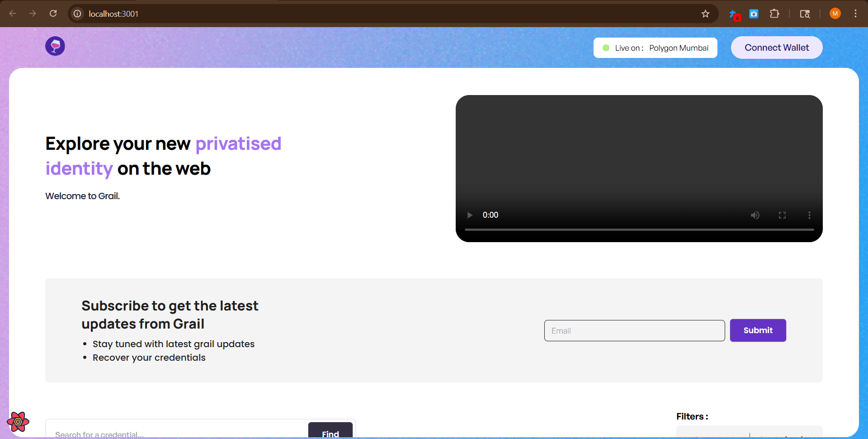868x439 pixels.
Task: Open the browser extensions puzzle menu
Action: [774, 14]
